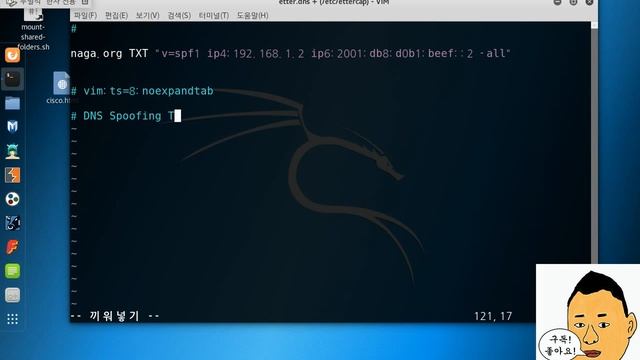This screenshot has height=360, width=640.
Task: Open the 편집(E) menu
Action: pyautogui.click(x=116, y=16)
